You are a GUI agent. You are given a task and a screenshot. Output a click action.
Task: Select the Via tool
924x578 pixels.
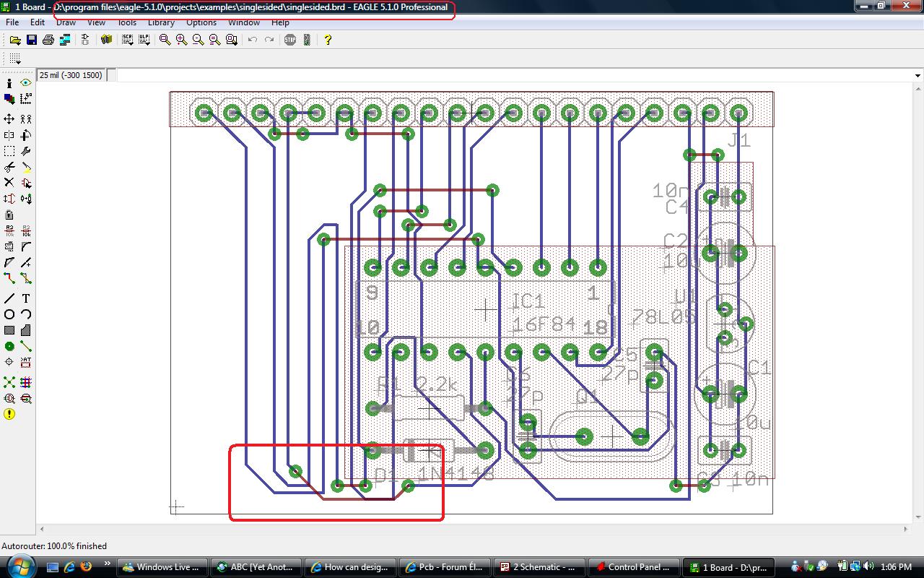point(9,346)
